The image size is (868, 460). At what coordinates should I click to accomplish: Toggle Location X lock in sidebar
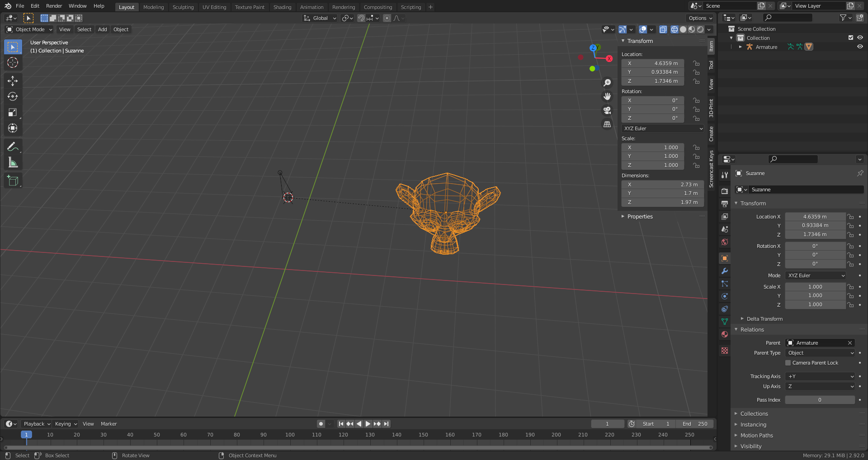(x=697, y=63)
